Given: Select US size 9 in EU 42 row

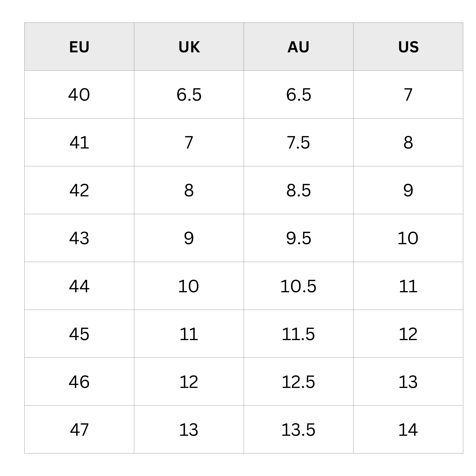Looking at the screenshot, I should click(x=408, y=190).
